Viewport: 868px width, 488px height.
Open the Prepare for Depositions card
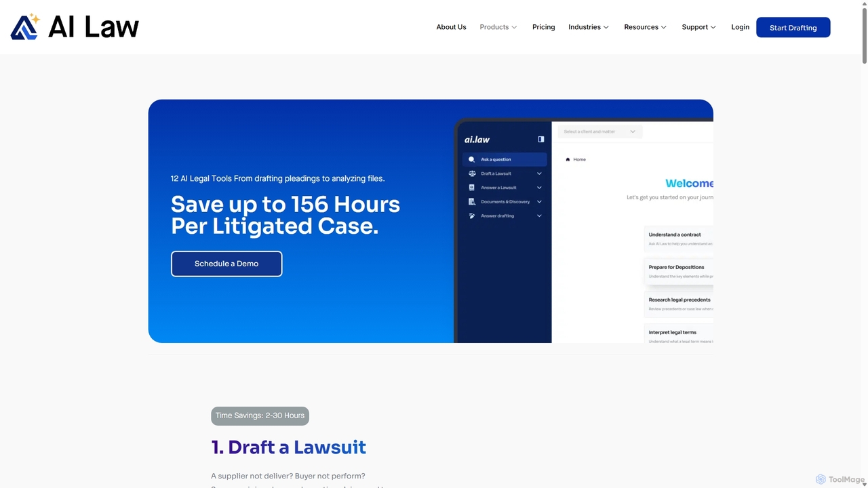(678, 271)
